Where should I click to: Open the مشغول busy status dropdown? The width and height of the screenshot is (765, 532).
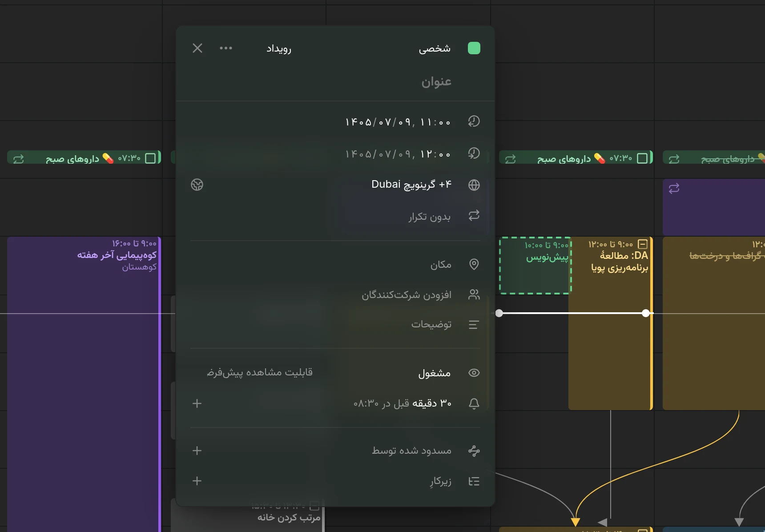435,373
